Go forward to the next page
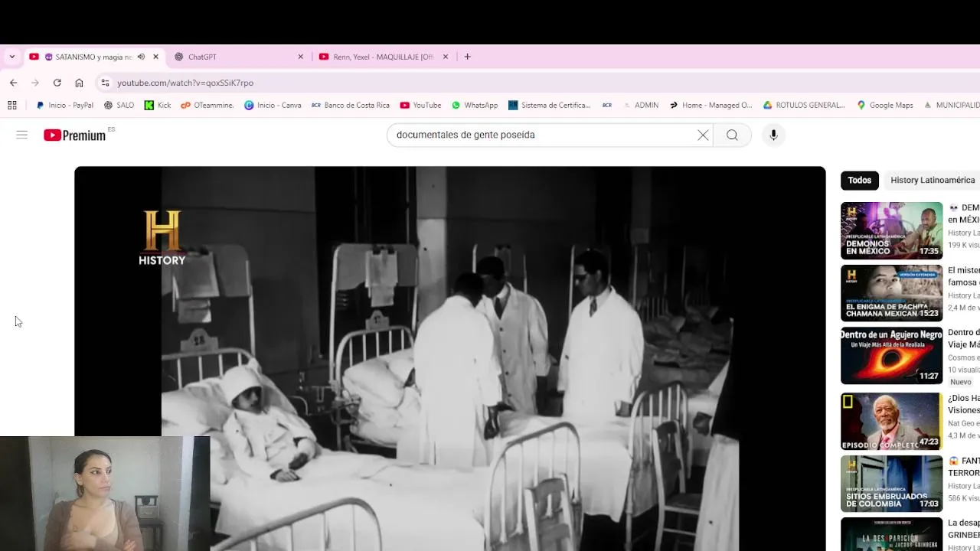The image size is (980, 551). coord(35,83)
